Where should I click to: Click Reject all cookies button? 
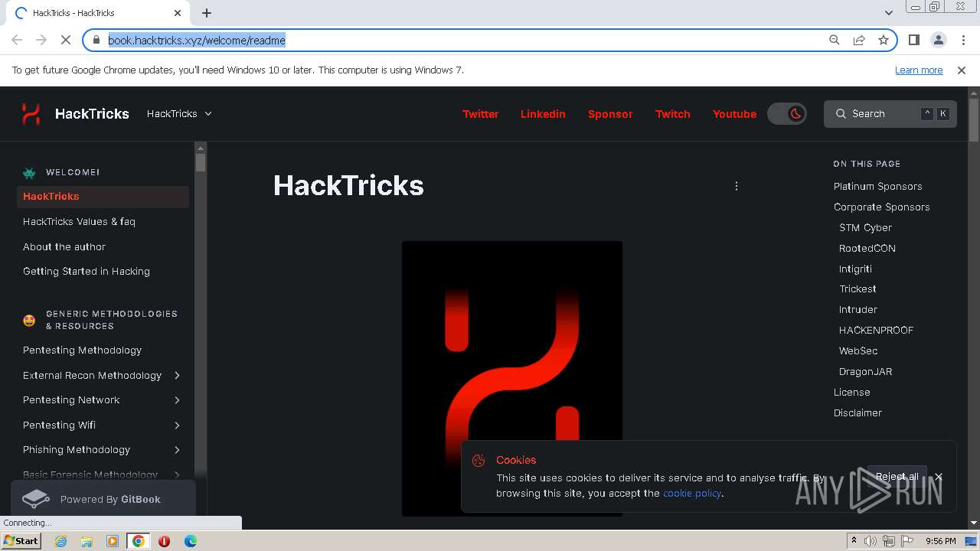(x=897, y=477)
